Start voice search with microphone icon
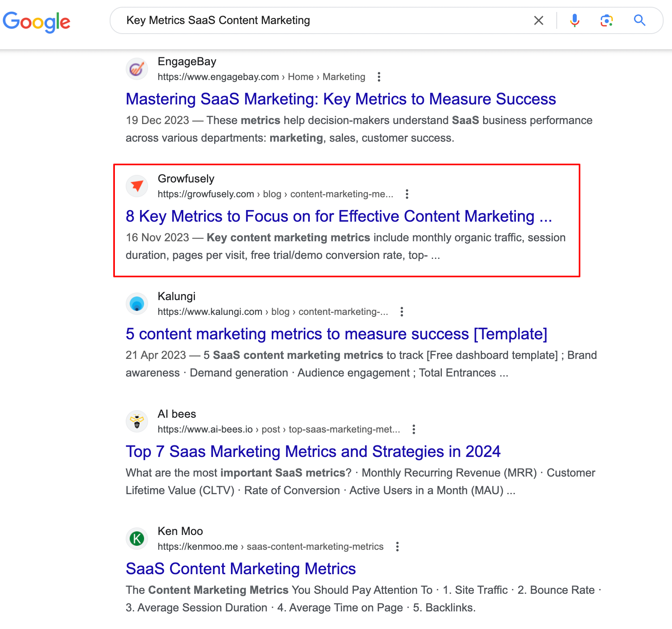Image resolution: width=672 pixels, height=629 pixels. point(574,20)
